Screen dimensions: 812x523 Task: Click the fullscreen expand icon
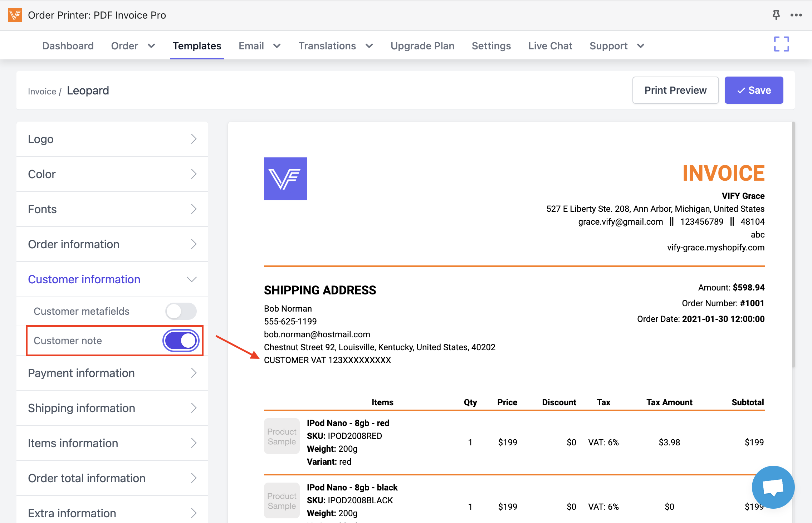coord(781,44)
